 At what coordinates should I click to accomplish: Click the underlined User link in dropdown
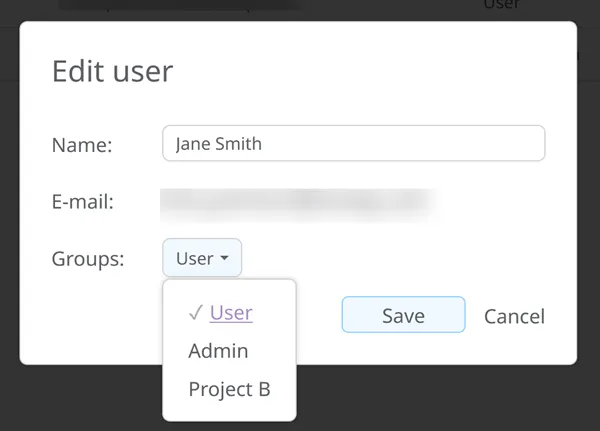231,313
